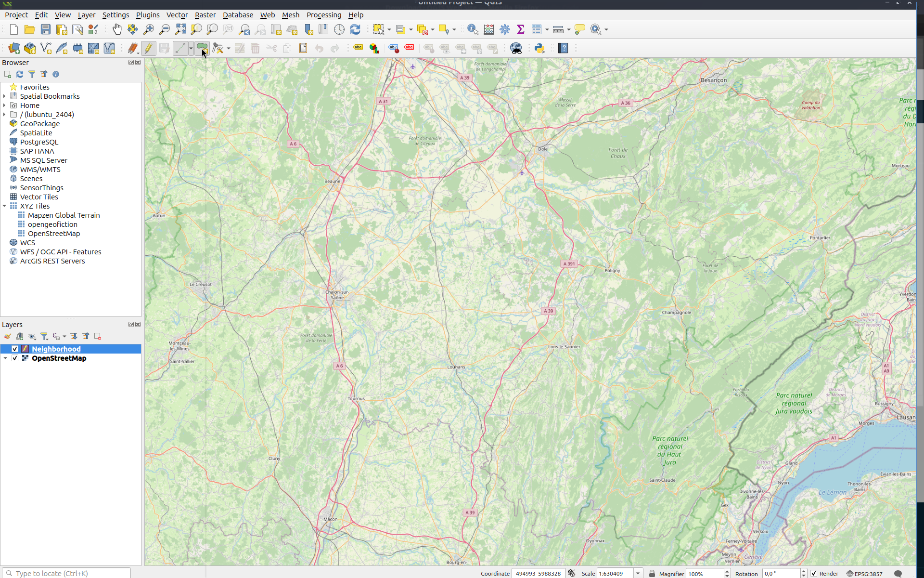
Task: Click the Statistical Summary icon
Action: tap(522, 28)
